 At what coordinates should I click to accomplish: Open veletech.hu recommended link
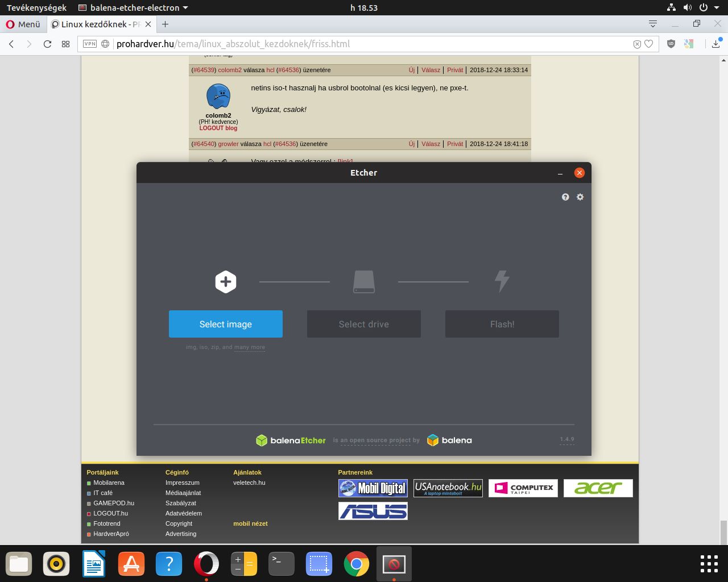click(249, 483)
